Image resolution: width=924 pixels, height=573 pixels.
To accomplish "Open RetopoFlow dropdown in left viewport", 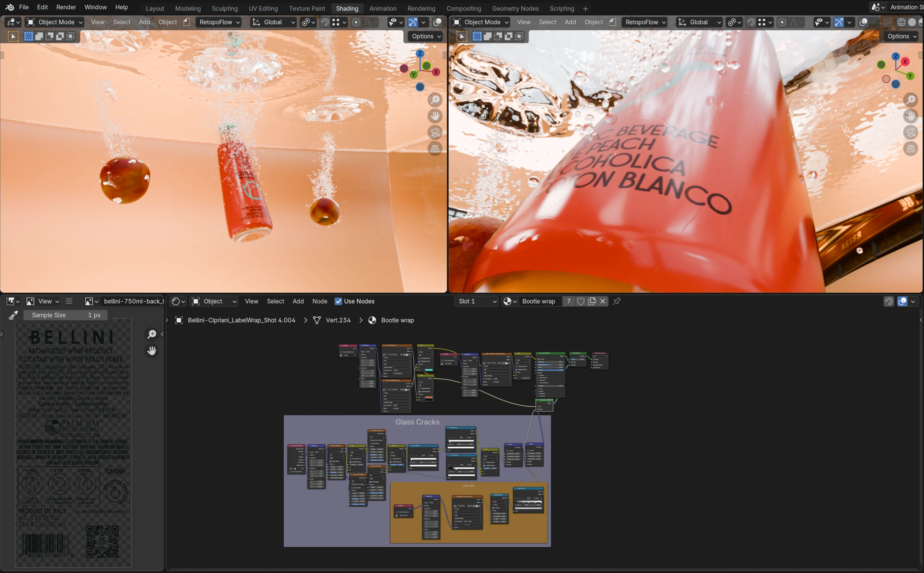I will pos(219,22).
